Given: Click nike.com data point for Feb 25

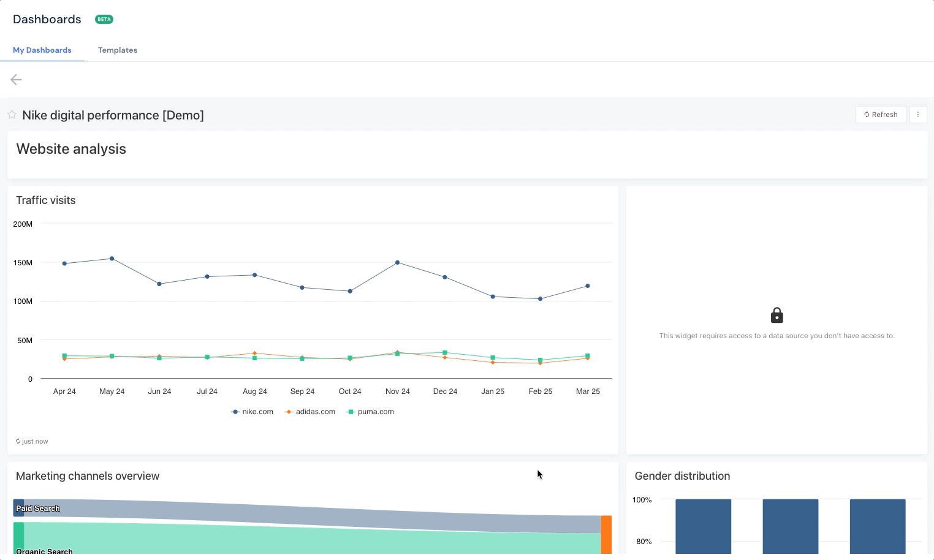Looking at the screenshot, I should (x=540, y=299).
